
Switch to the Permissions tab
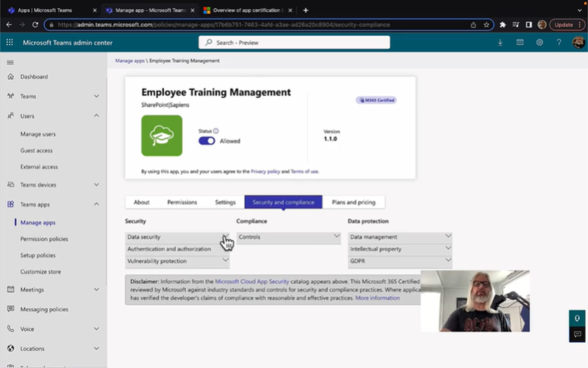182,202
